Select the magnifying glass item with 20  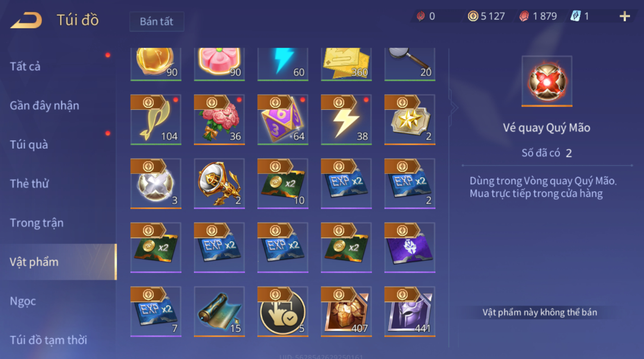[410, 64]
